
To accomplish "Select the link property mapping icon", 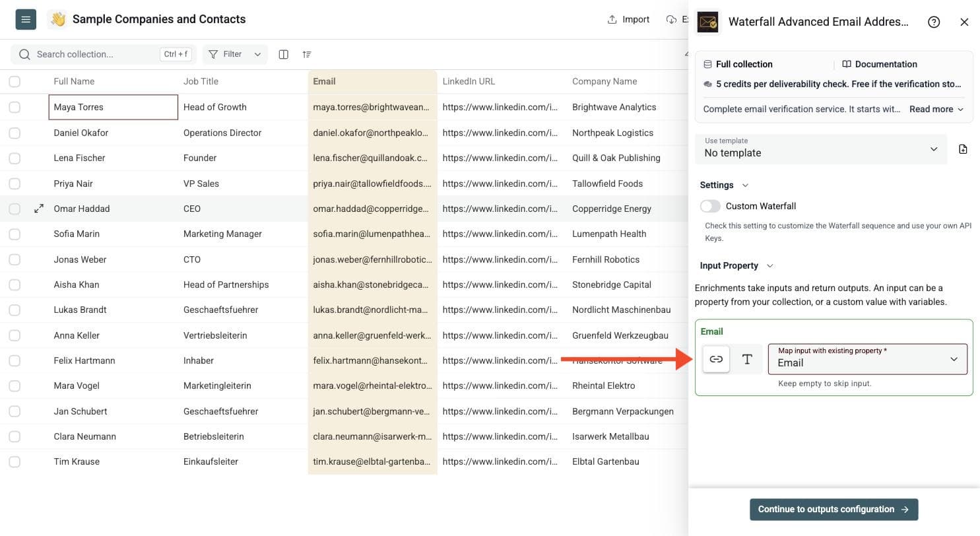I will click(x=716, y=359).
